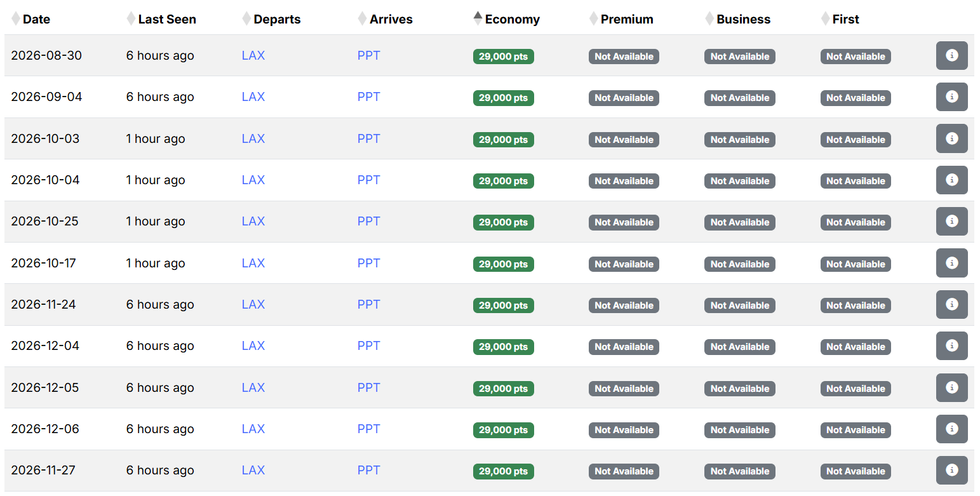Open info icon for 2026-12-05 row
980x496 pixels.
(x=951, y=387)
